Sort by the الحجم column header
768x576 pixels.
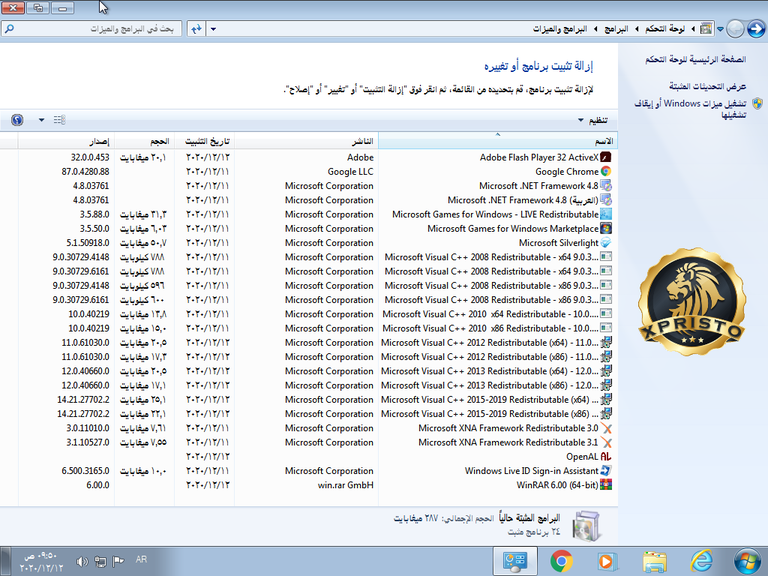pos(144,141)
